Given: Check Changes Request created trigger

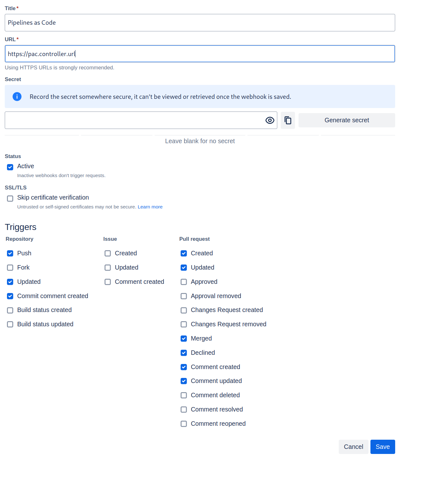Looking at the screenshot, I should click(x=184, y=310).
